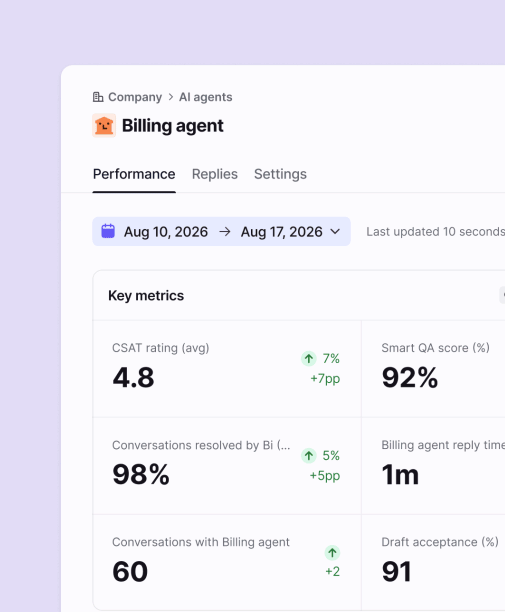
Task: Click the +2 change value
Action: (333, 572)
